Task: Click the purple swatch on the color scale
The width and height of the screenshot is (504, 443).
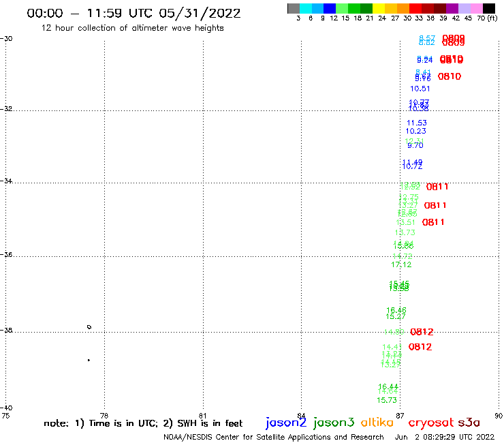Action: tap(452, 8)
